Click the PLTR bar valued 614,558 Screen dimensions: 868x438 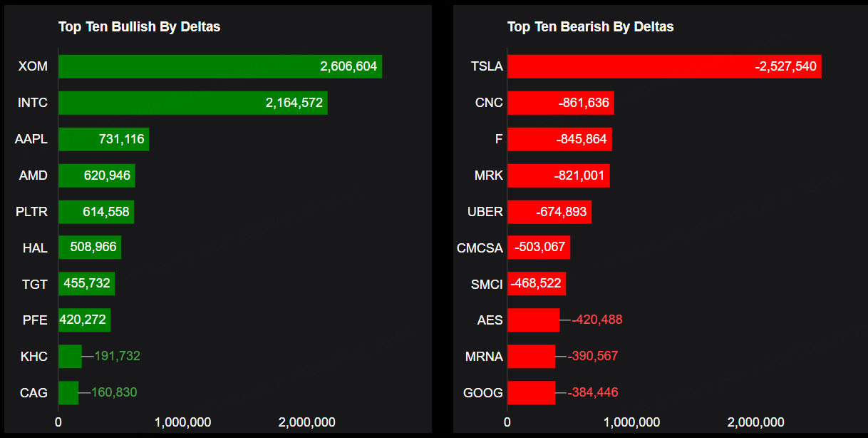[x=95, y=212]
